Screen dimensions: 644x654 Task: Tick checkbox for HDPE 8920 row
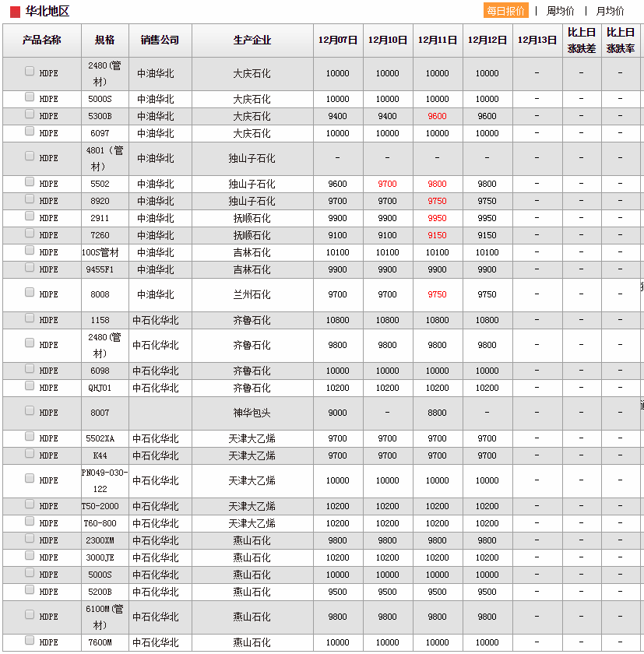tap(29, 199)
